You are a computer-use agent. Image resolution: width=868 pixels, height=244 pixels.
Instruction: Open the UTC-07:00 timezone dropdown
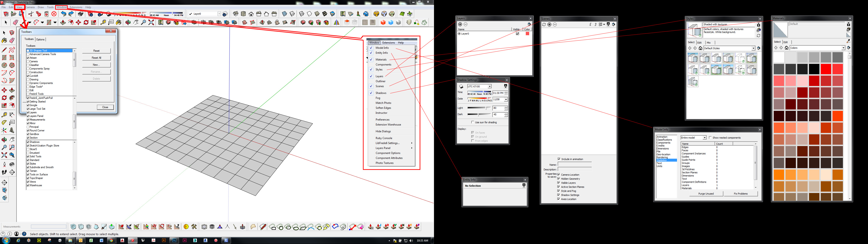489,86
